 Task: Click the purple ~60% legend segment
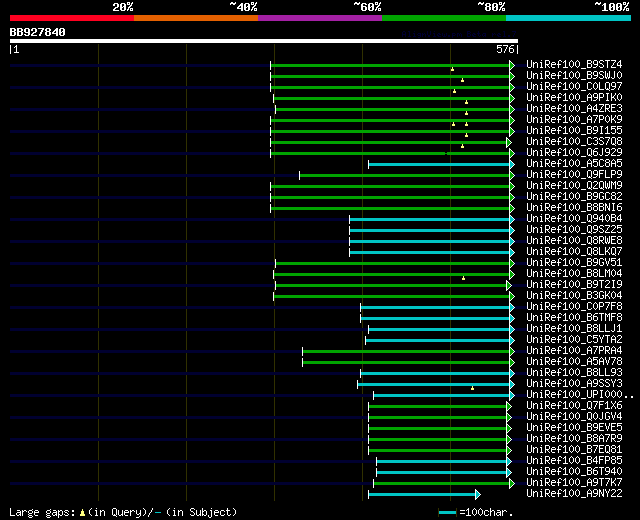320,18
